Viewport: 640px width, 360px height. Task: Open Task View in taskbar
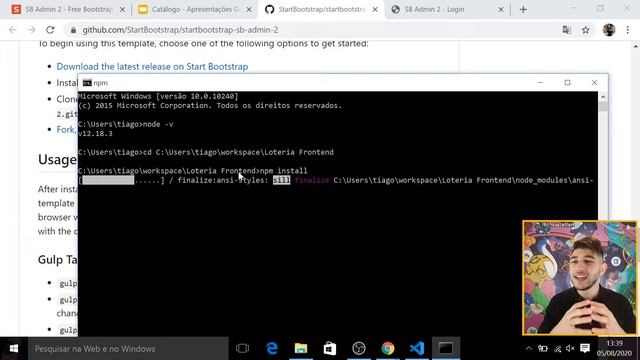tap(242, 349)
